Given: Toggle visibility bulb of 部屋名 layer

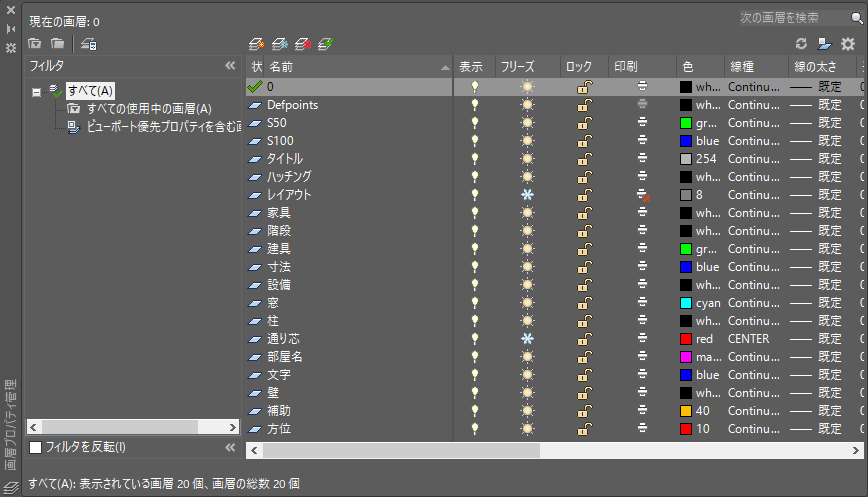Looking at the screenshot, I should coord(474,356).
